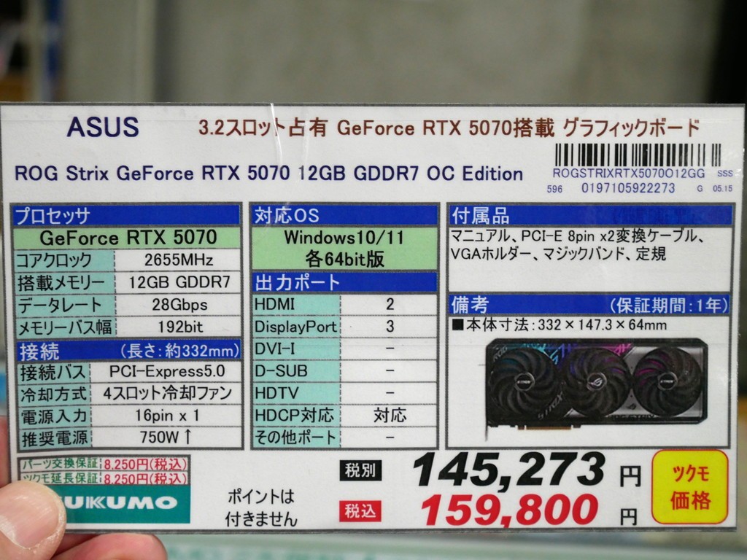Click the ROG Strix product title line
Screen dimensions: 747x560
[x=268, y=174]
